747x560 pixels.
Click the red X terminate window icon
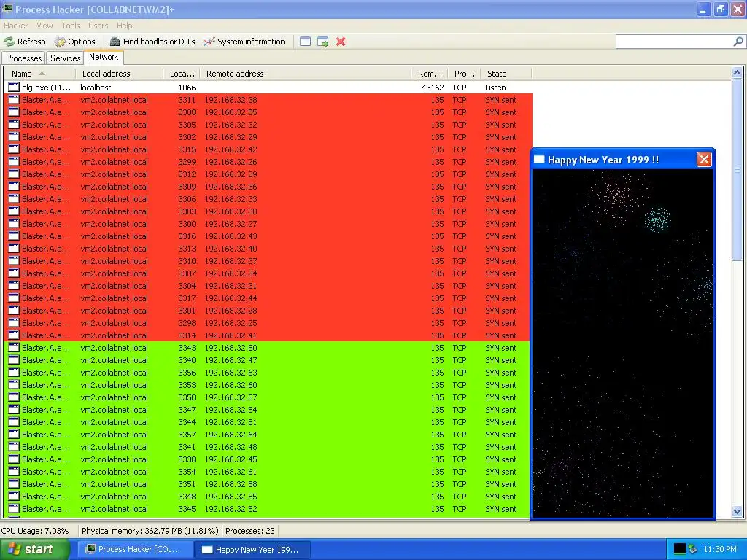341,42
